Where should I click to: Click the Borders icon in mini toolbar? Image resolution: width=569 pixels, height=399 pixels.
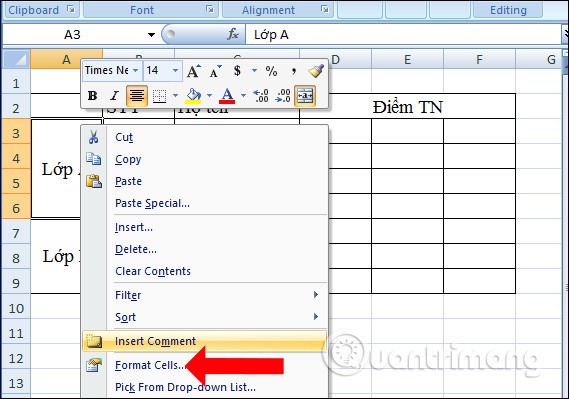tap(159, 96)
